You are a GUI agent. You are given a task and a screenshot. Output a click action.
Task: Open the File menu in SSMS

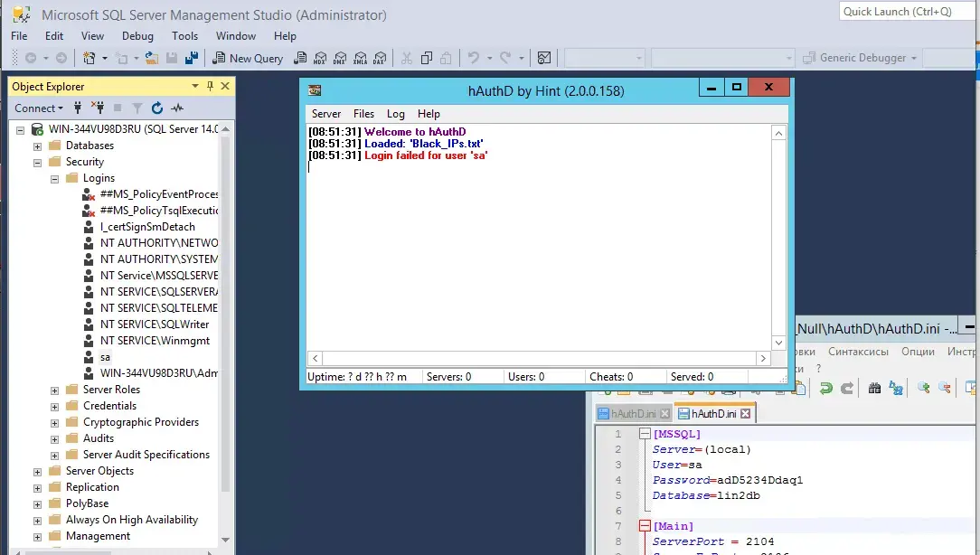(19, 36)
